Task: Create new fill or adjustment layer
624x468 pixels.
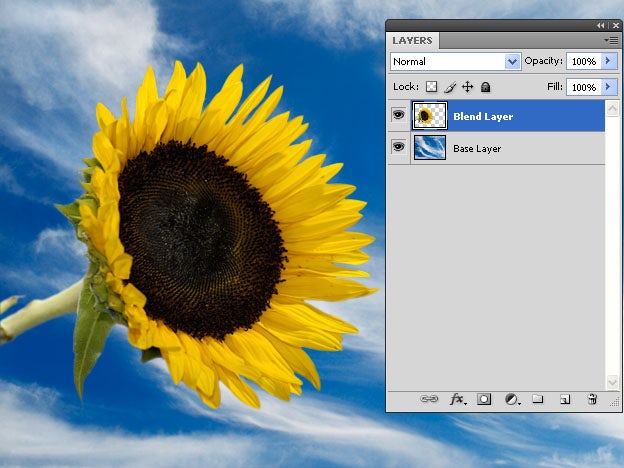Action: coord(513,399)
